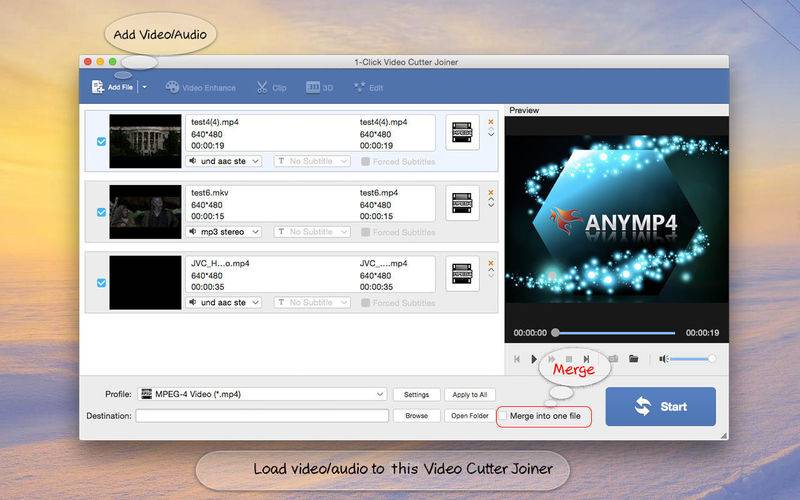
Task: Click output format icon for test6.mkv
Action: click(x=462, y=203)
